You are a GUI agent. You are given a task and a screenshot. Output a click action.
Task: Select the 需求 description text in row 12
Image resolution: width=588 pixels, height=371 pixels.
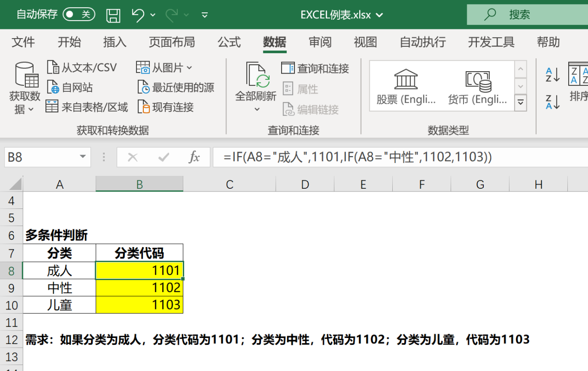[277, 340]
